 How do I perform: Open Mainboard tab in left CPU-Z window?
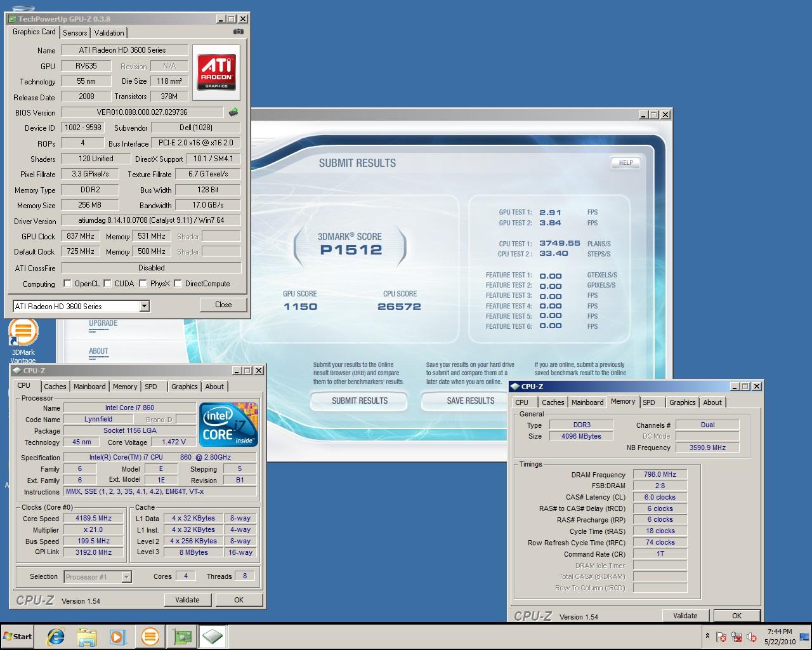click(89, 387)
